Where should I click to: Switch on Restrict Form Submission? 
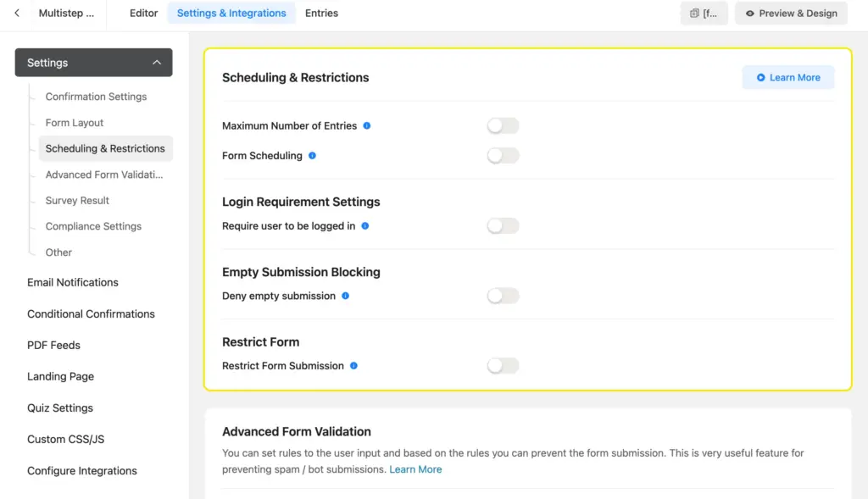(x=503, y=366)
